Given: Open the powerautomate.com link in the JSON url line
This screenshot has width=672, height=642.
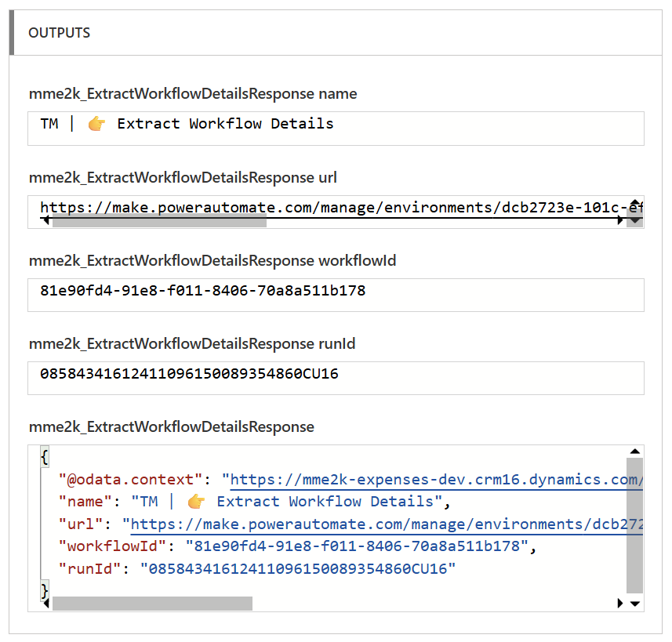Looking at the screenshot, I should 384,524.
